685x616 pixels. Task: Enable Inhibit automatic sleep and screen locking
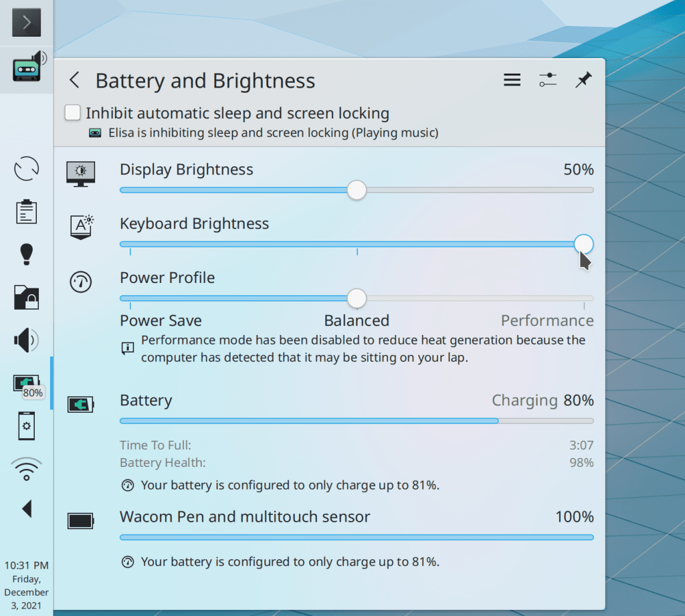[73, 113]
